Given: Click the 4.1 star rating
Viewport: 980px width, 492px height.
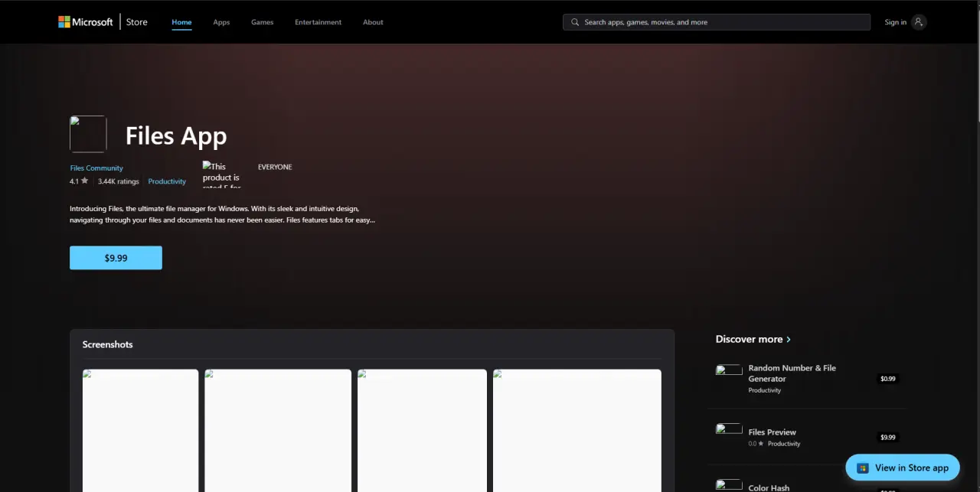Looking at the screenshot, I should pyautogui.click(x=79, y=181).
